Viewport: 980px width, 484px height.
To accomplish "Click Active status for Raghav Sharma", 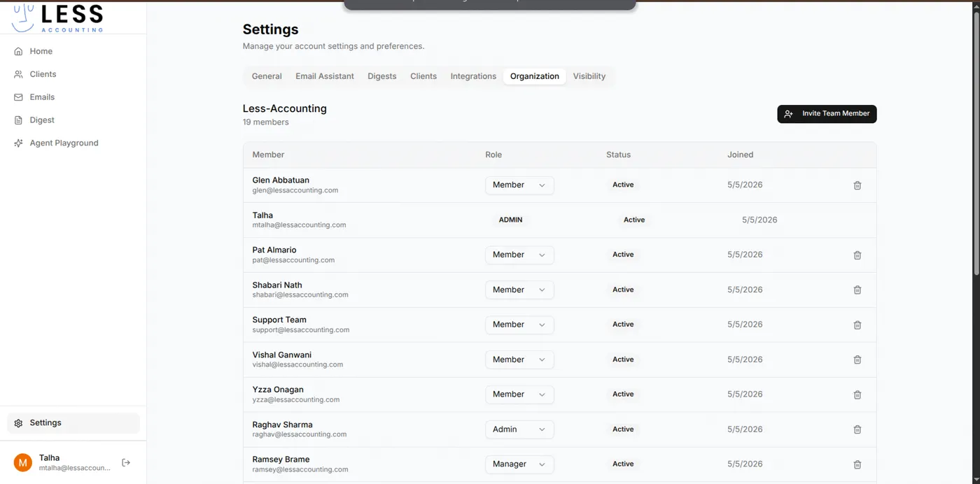I will pos(623,429).
